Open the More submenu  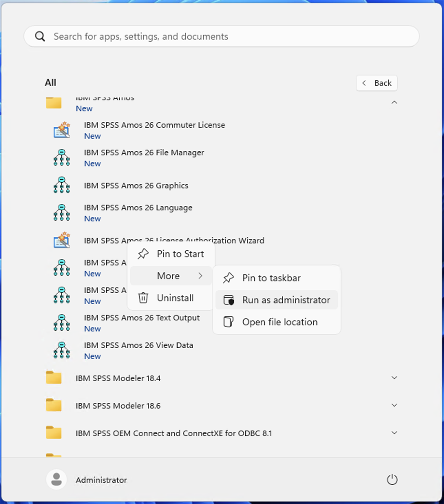point(168,276)
